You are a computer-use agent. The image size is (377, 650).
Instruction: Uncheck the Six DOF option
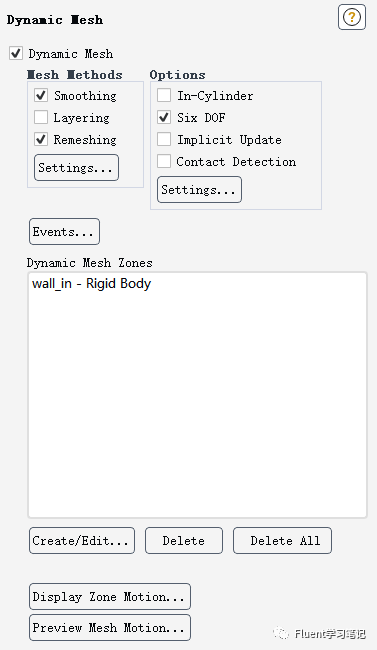(x=164, y=117)
